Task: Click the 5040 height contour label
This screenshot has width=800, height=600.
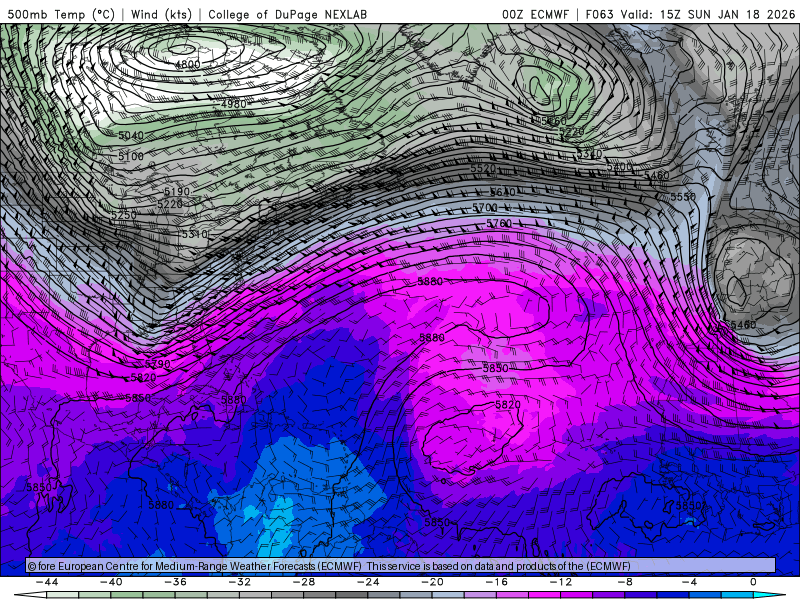Action: [x=131, y=135]
